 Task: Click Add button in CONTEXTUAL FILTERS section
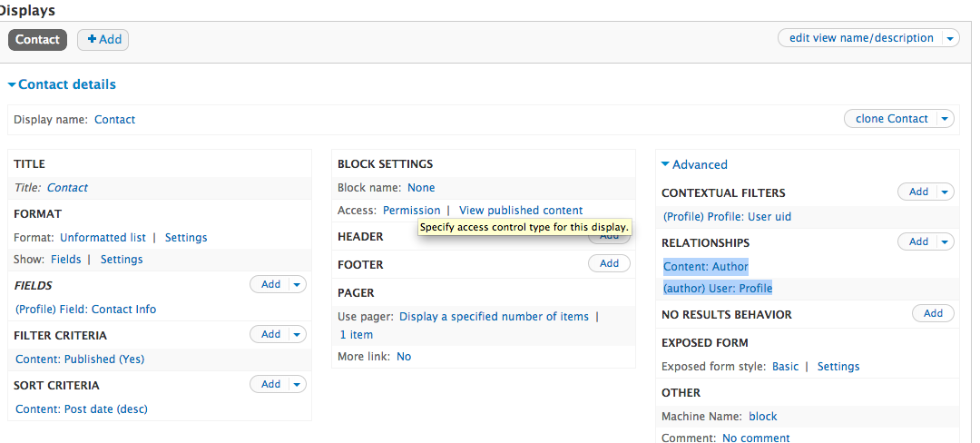[x=918, y=192]
